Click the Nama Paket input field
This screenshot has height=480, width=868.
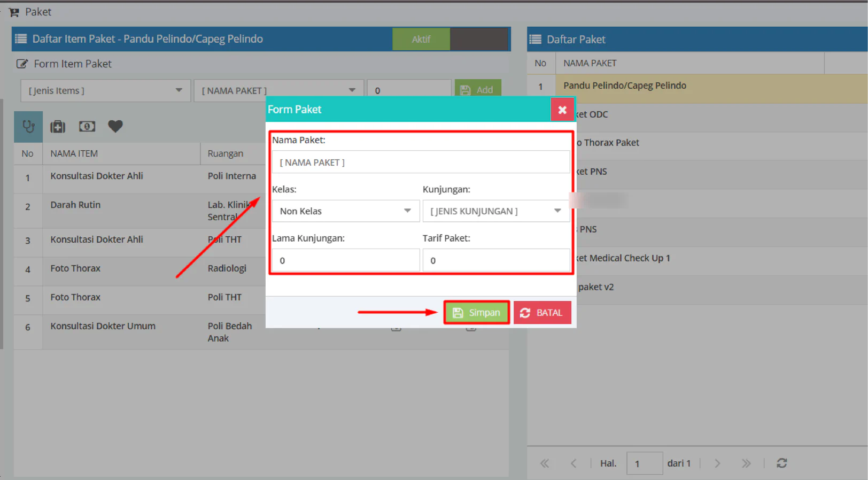pyautogui.click(x=421, y=162)
